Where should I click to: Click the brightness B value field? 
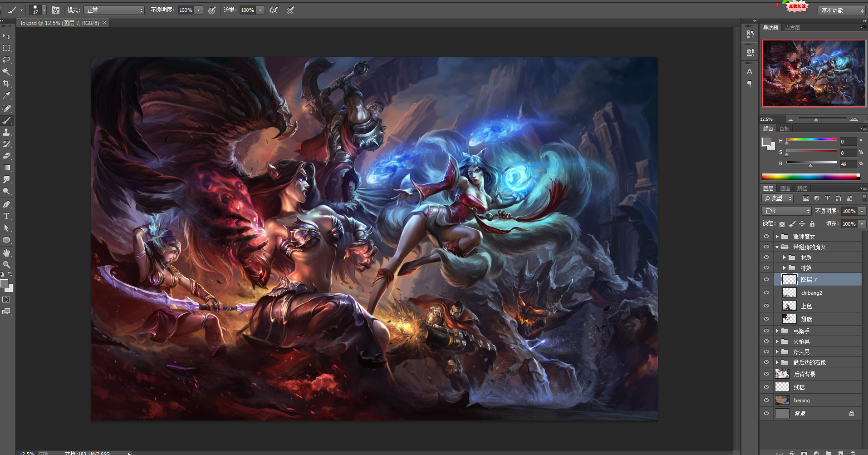coord(848,164)
